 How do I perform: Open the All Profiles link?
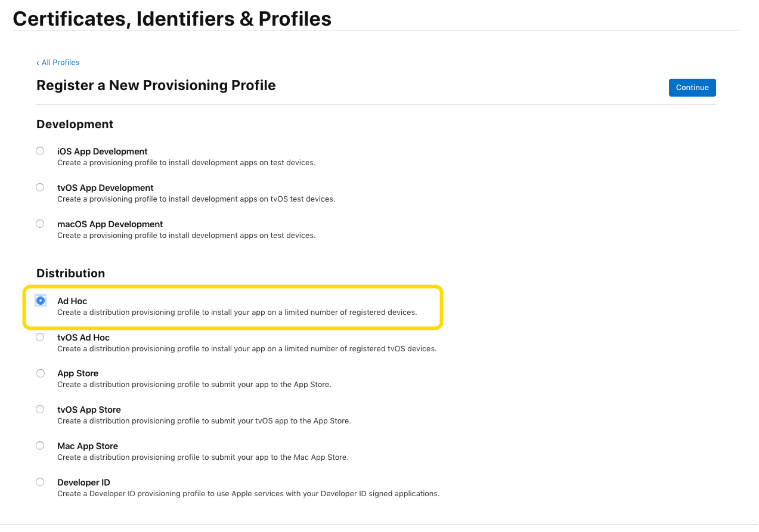[x=60, y=62]
